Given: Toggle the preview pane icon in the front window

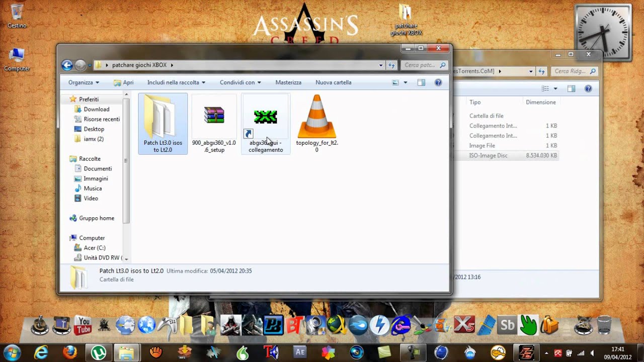Looking at the screenshot, I should 421,82.
